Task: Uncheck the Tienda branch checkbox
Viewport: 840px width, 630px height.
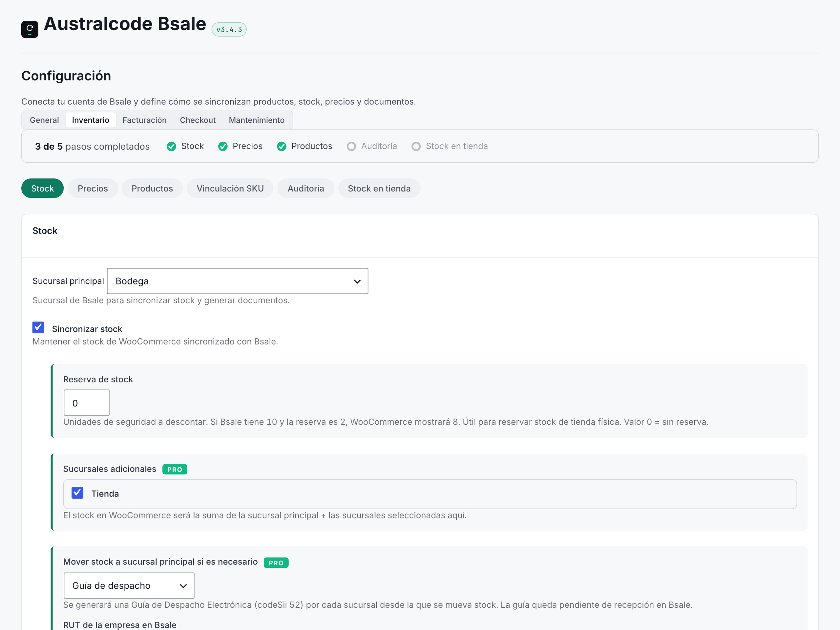Action: (77, 493)
